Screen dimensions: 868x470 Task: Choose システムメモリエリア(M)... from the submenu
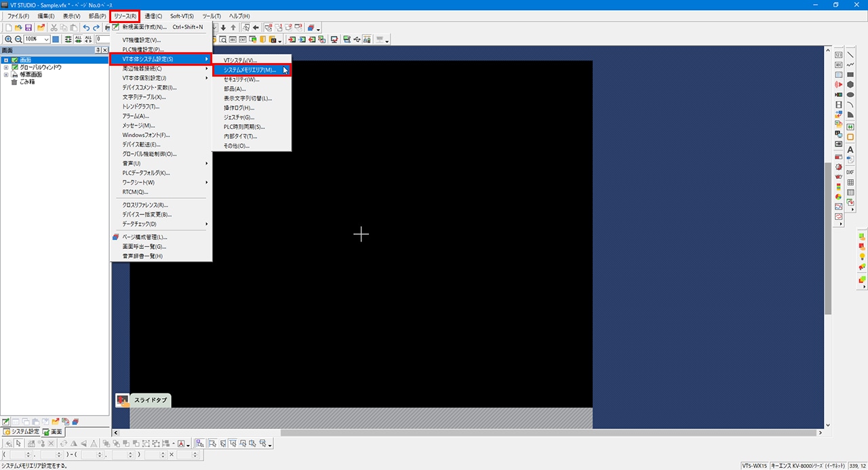click(x=250, y=70)
